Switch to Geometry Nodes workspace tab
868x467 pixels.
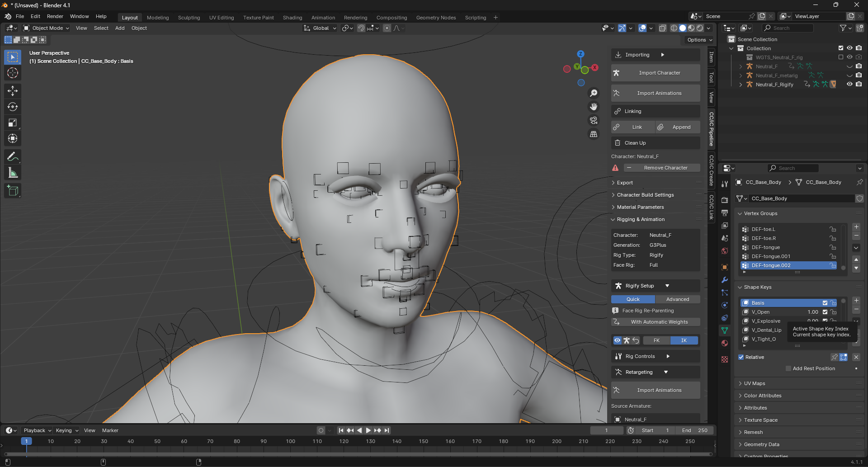pyautogui.click(x=436, y=18)
